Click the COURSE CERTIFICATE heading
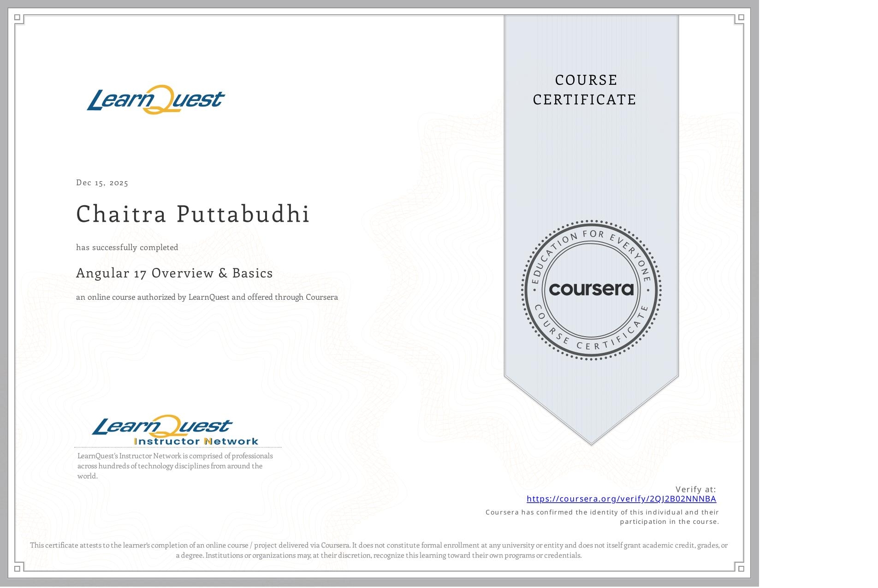The width and height of the screenshot is (878, 588). point(585,89)
